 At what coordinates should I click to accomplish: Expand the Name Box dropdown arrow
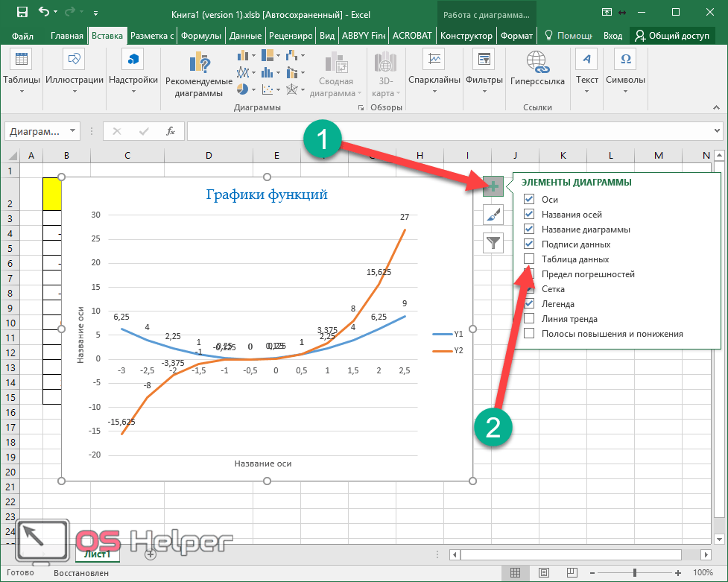pyautogui.click(x=72, y=131)
